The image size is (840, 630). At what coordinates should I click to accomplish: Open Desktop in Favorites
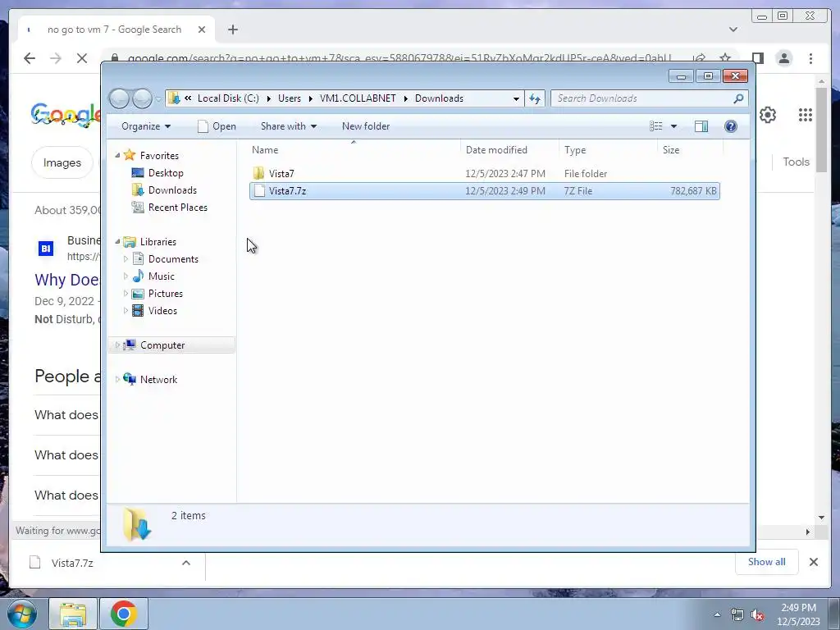[166, 173]
